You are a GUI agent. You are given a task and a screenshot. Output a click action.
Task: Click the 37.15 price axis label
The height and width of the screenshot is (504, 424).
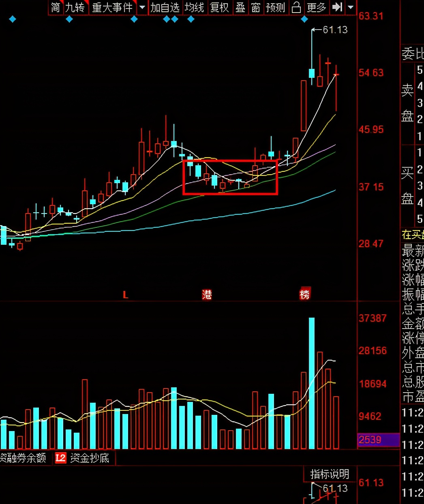tap(371, 187)
